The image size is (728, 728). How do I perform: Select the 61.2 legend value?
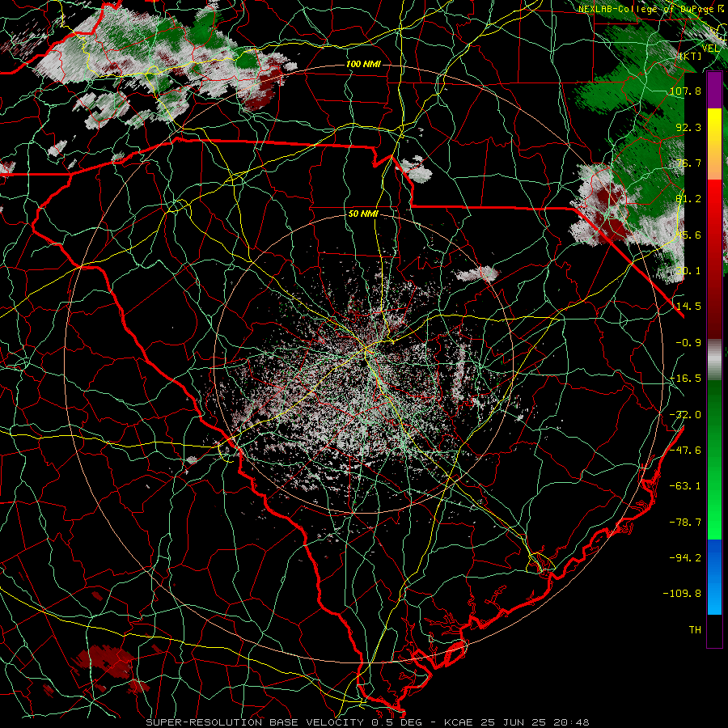688,199
